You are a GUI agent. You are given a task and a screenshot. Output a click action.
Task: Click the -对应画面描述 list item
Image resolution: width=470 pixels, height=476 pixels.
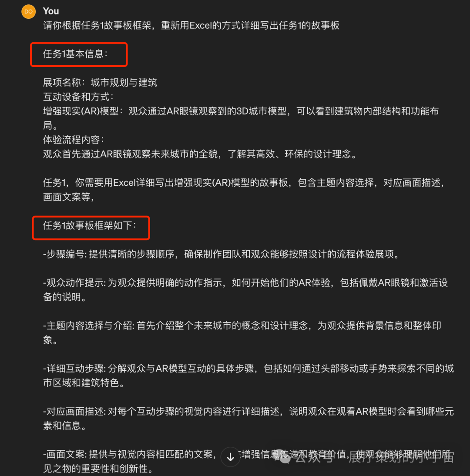[x=248, y=418]
